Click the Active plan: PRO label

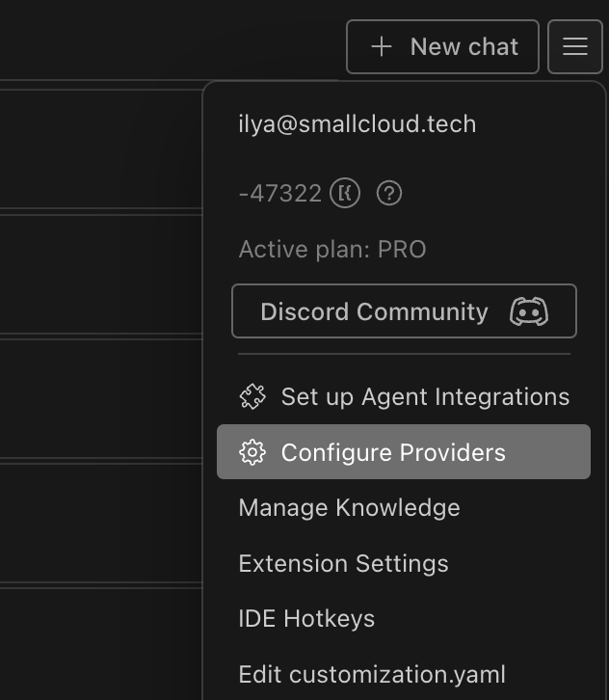click(332, 249)
